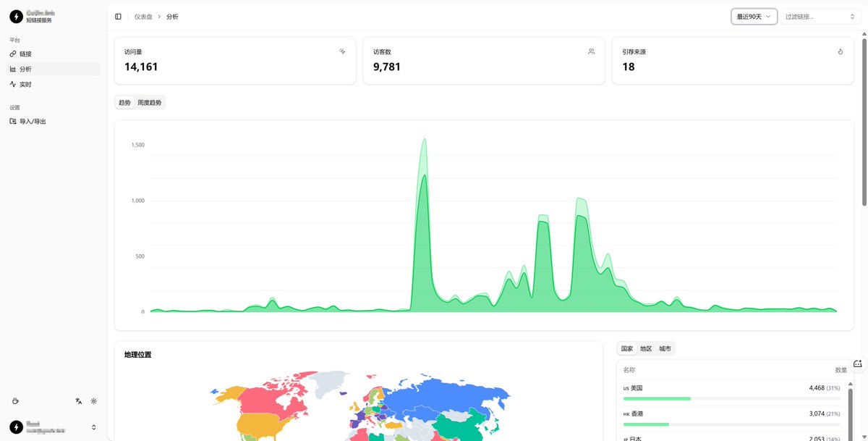Open the 链接 sidebar item

[x=54, y=54]
